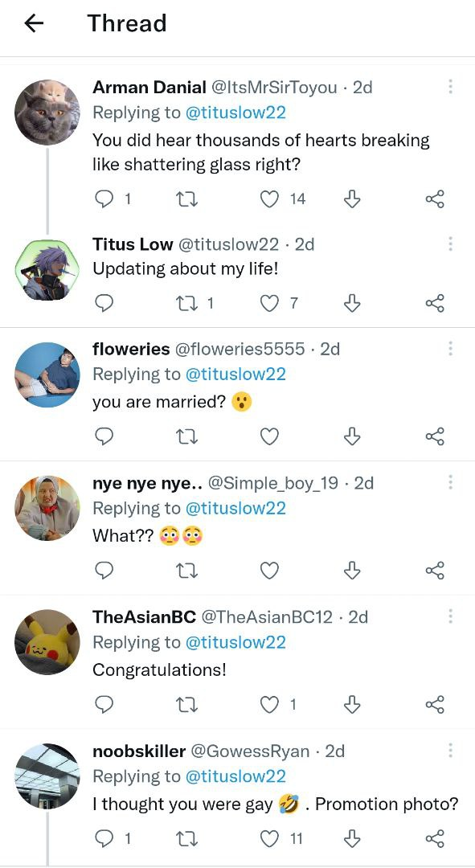This screenshot has width=475, height=868.
Task: Open more options for Arman Danial's tweet
Action: pos(451,87)
